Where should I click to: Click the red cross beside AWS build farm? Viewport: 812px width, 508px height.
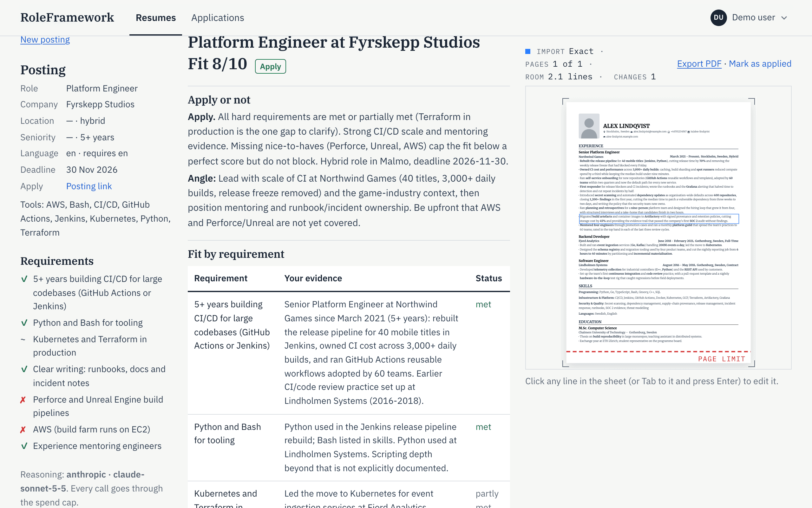tap(23, 430)
